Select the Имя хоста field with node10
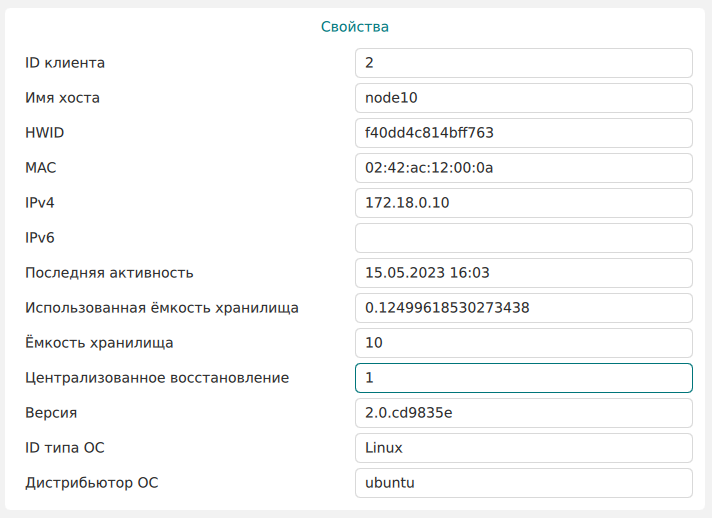The height and width of the screenshot is (518, 712). (x=523, y=98)
